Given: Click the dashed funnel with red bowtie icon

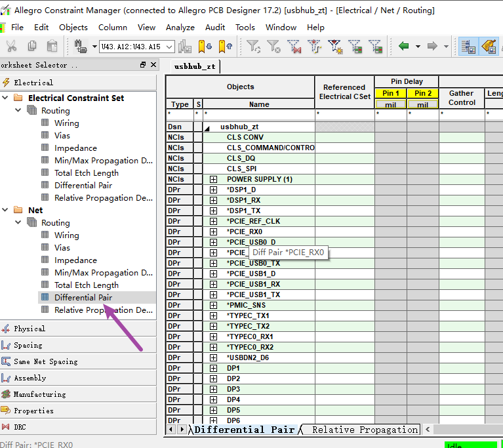Looking at the screenshot, I should [x=294, y=47].
